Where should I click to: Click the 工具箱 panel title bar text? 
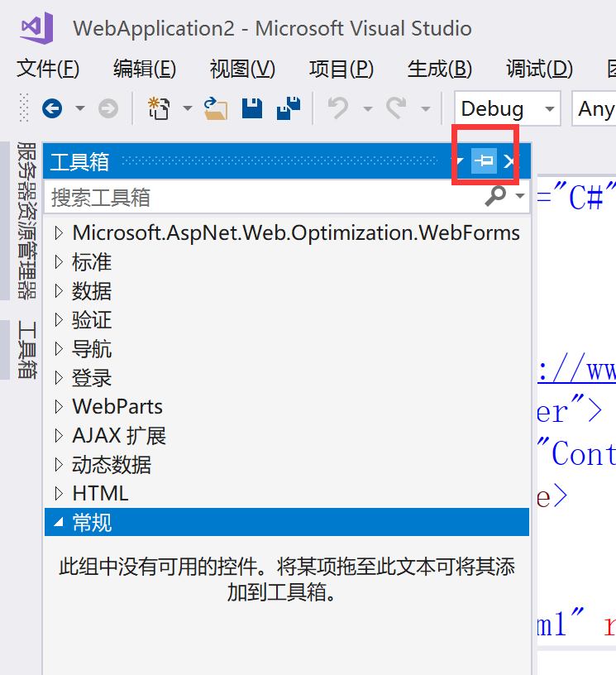(x=79, y=162)
